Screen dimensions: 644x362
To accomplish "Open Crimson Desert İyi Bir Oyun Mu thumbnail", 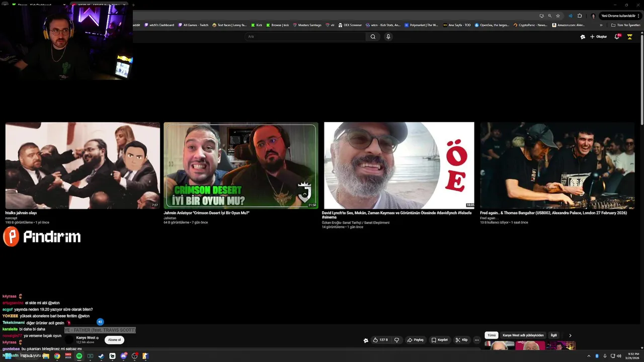I will [x=241, y=165].
